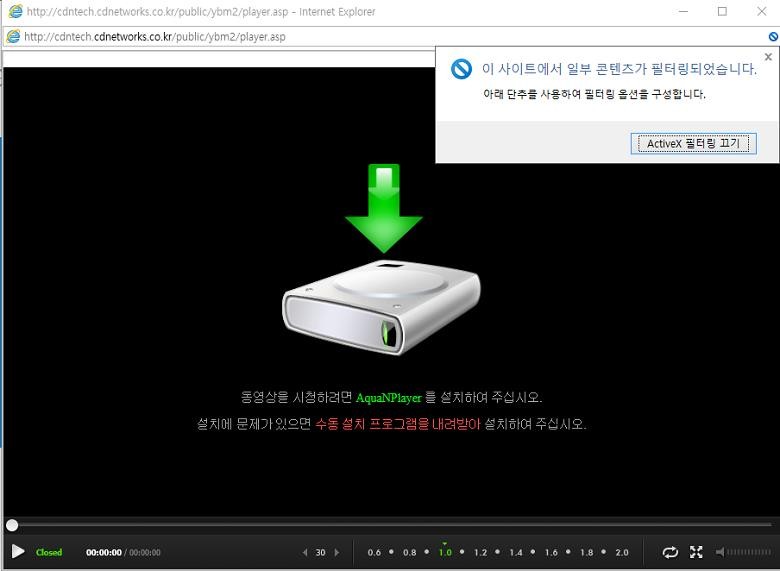Set playback speed to 1.0
The image size is (780, 571).
coord(445,553)
